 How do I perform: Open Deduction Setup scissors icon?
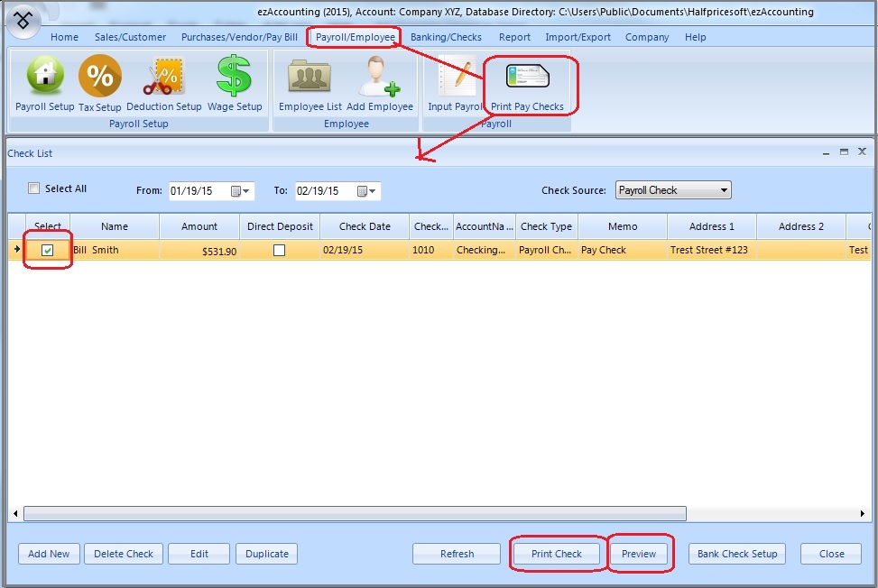coord(163,78)
